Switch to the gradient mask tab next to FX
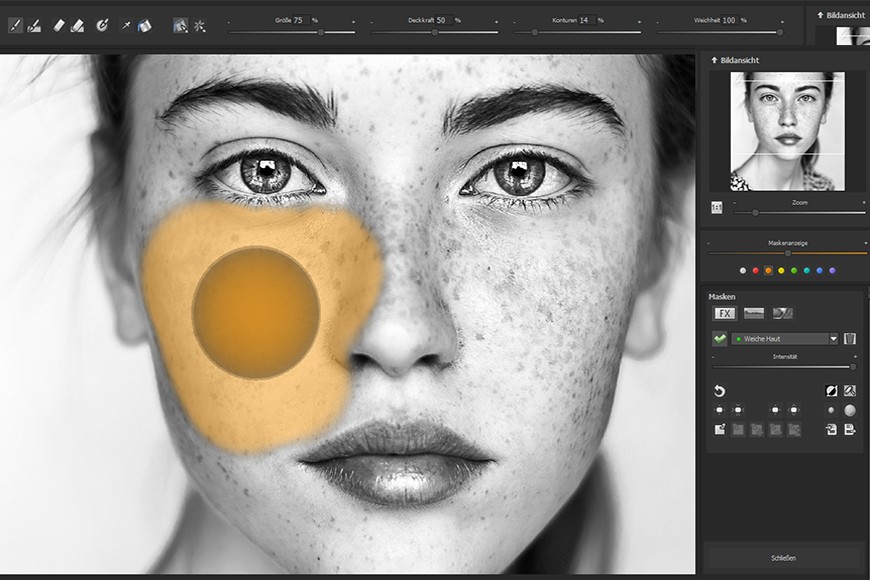This screenshot has height=580, width=870. tap(753, 314)
